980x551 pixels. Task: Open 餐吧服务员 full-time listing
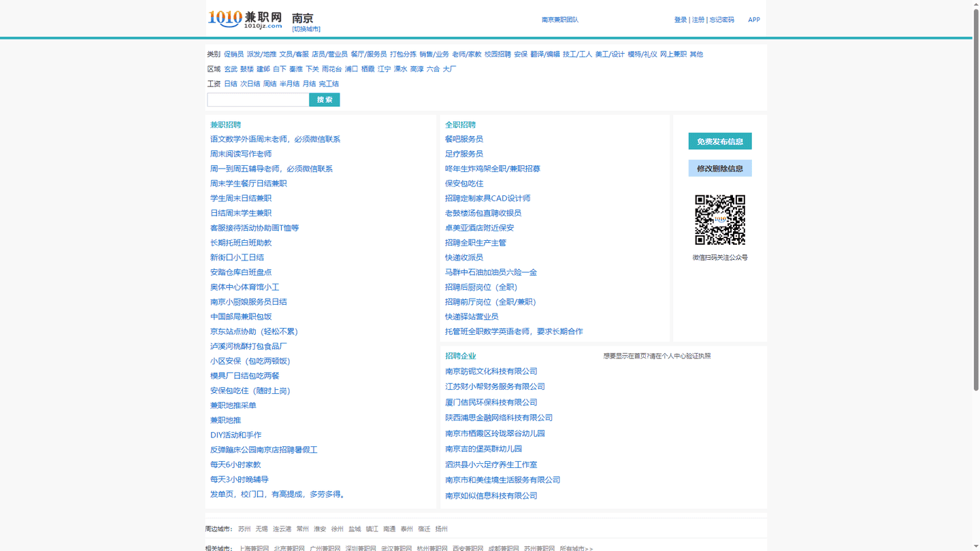coord(464,139)
